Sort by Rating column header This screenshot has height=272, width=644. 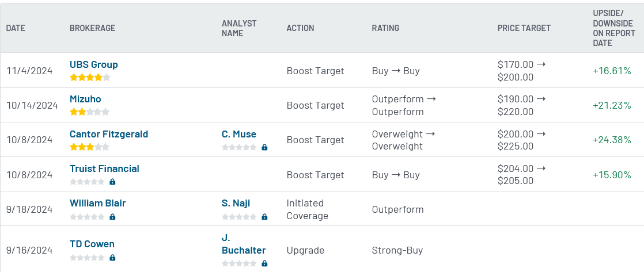385,28
